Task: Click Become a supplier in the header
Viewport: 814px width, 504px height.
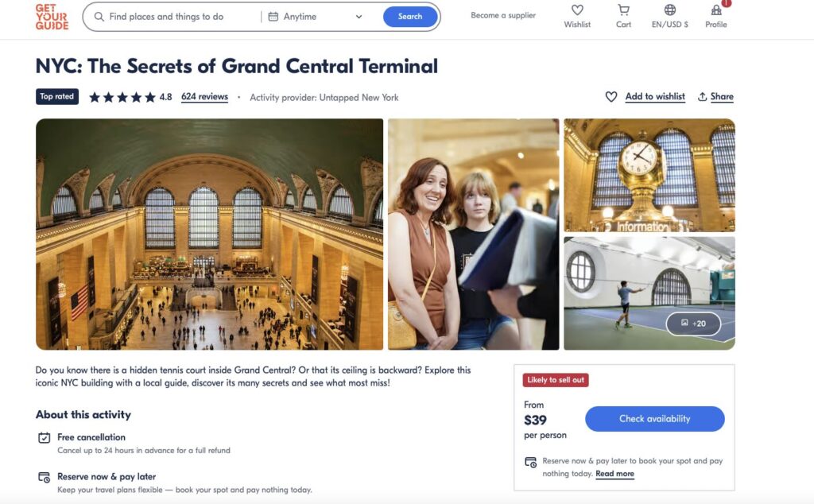Action: point(503,16)
